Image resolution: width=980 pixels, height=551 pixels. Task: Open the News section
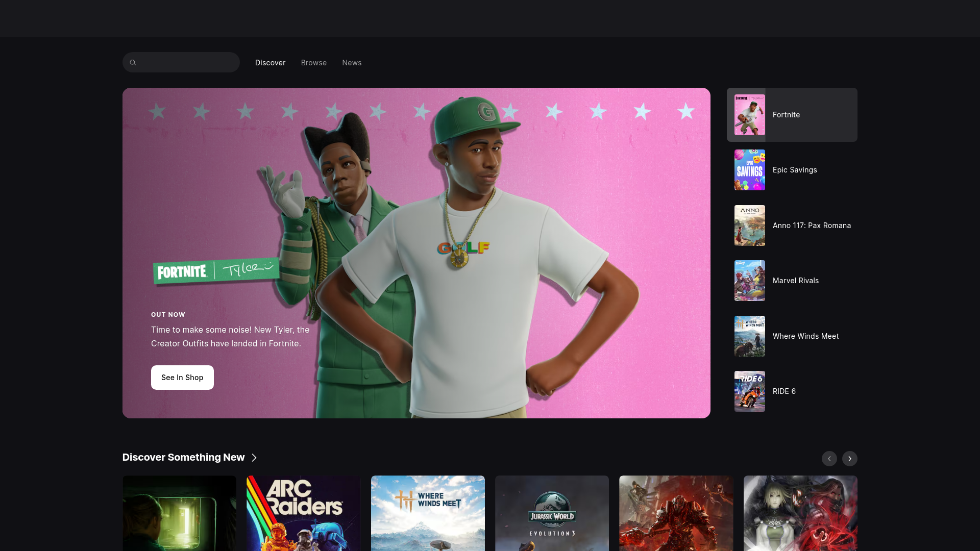coord(352,62)
